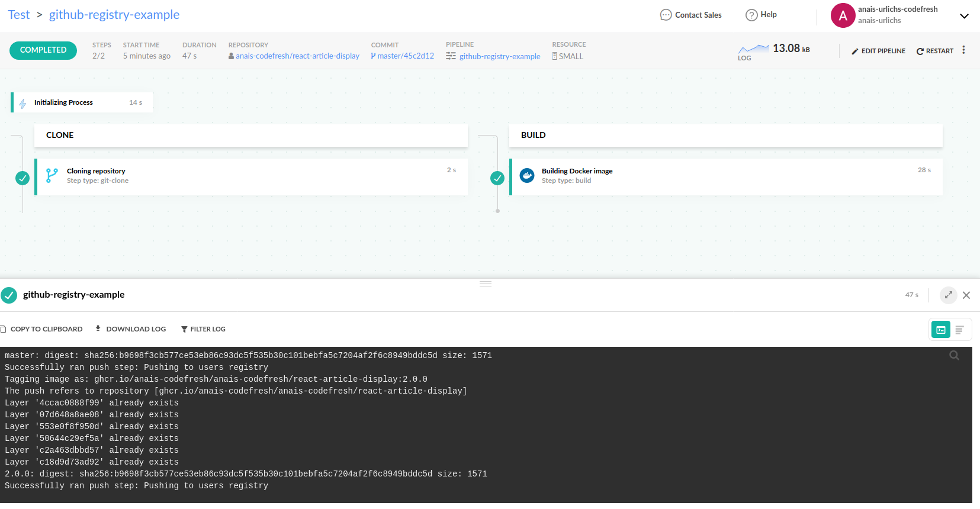Screen dimensions: 980x509
Task: Open the vertical three-dot build options menu
Action: point(963,50)
